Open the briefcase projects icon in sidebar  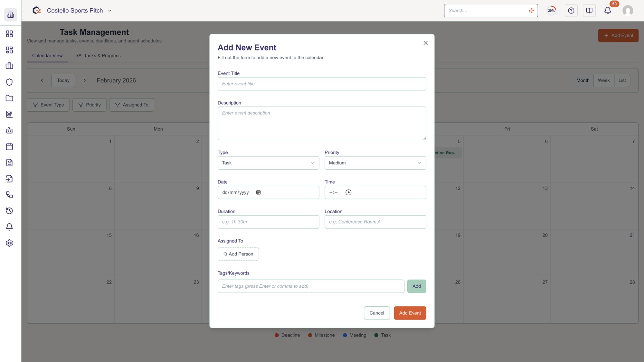[x=9, y=66]
